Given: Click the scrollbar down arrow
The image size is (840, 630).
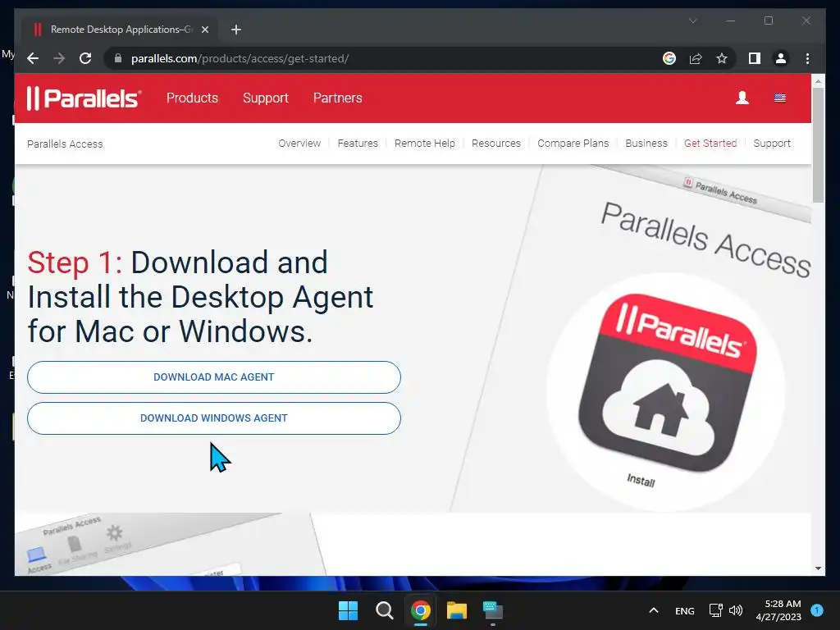Looking at the screenshot, I should click(818, 568).
